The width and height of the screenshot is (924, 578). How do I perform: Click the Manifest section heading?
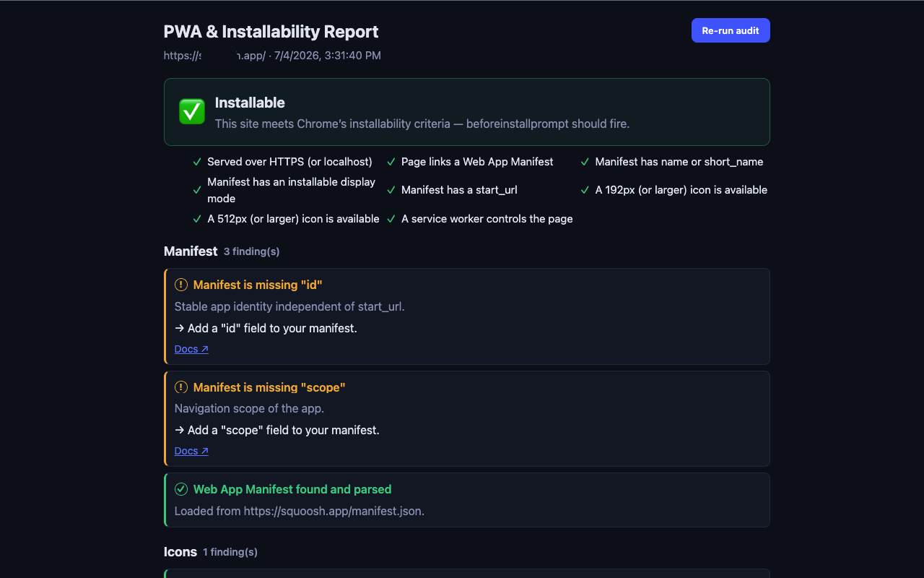[x=191, y=251]
